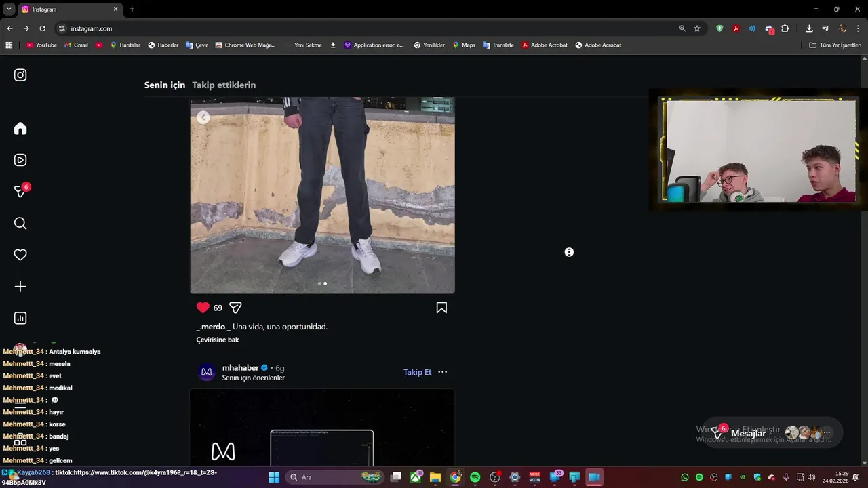868x488 pixels.
Task: Create new post with plus icon
Action: pyautogui.click(x=20, y=287)
